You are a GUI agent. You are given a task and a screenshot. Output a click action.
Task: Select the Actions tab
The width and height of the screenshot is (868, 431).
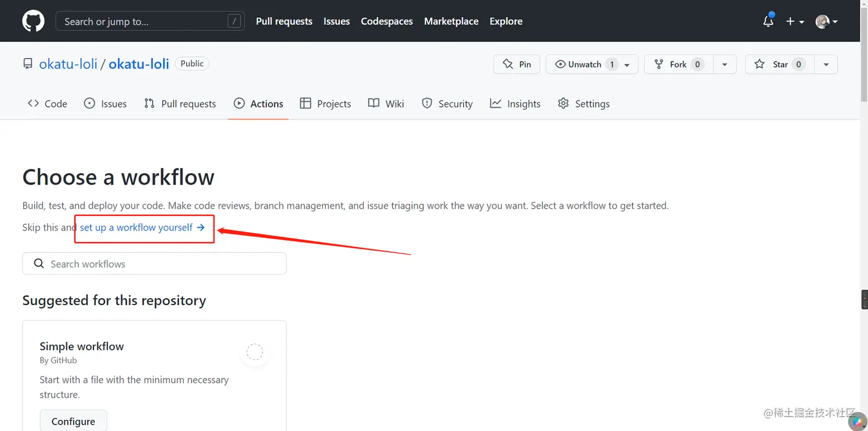tap(258, 103)
